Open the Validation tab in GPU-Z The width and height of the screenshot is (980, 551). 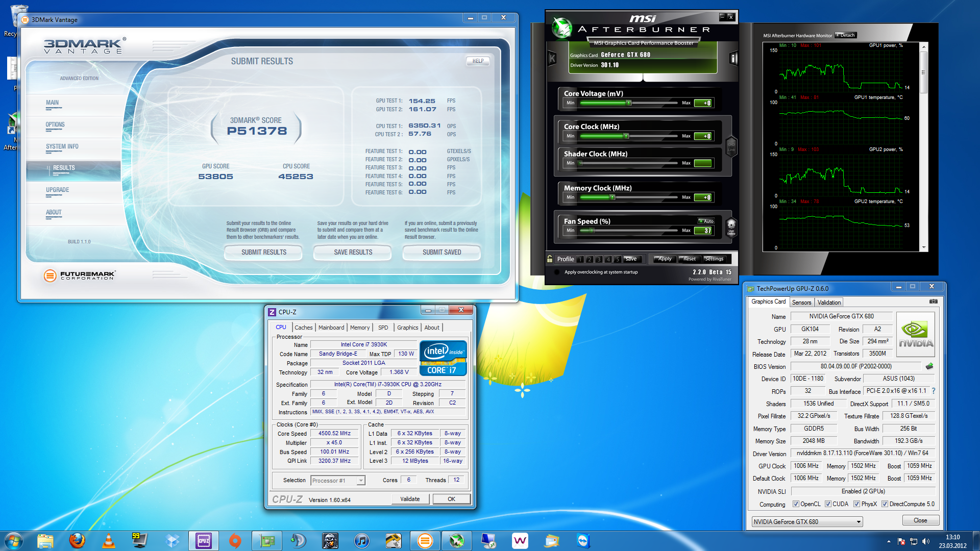tap(829, 303)
